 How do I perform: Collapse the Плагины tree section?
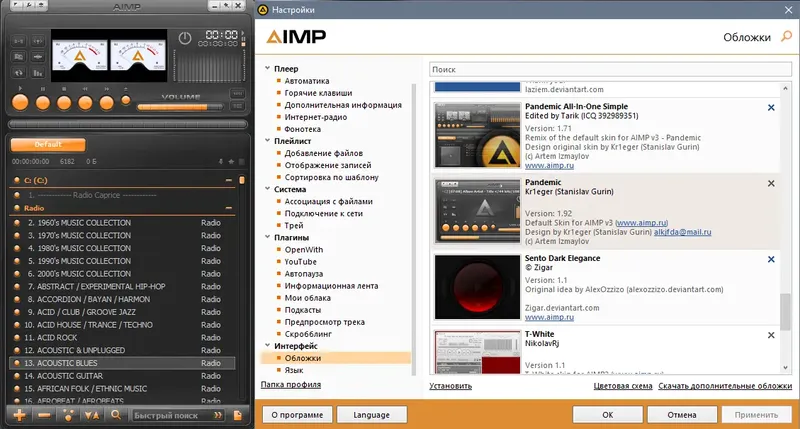[267, 237]
